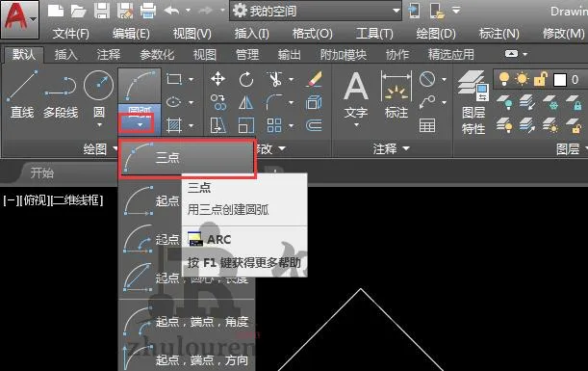
Task: Open the 图层特性 layer properties manager
Action: pyautogui.click(x=473, y=102)
